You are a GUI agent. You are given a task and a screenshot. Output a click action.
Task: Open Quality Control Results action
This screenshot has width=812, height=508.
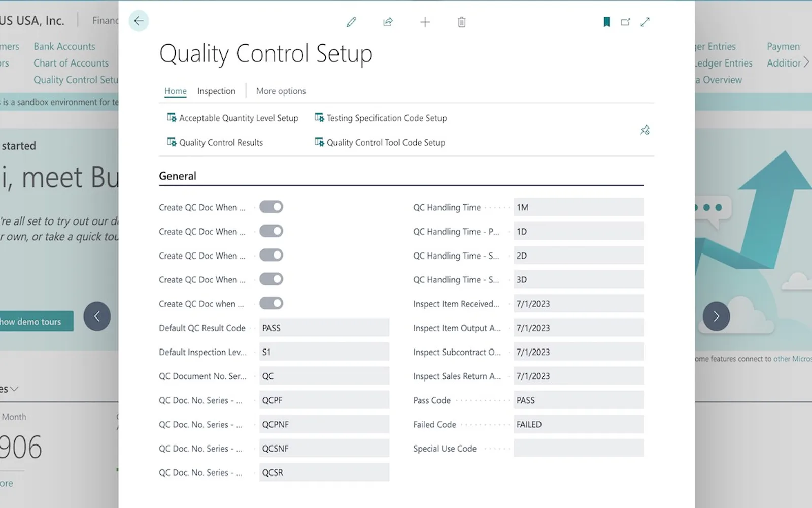point(215,142)
